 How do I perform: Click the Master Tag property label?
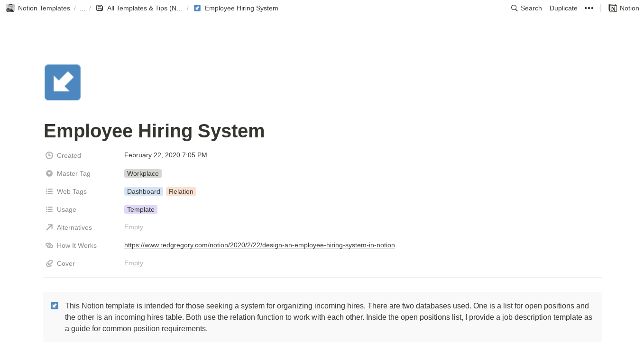74,173
